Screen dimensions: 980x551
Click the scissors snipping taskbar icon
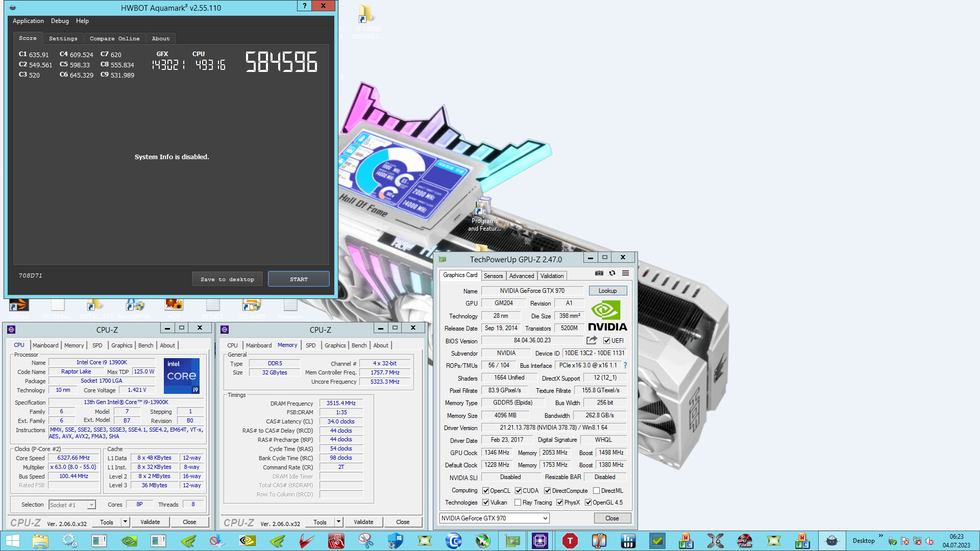pos(365,541)
